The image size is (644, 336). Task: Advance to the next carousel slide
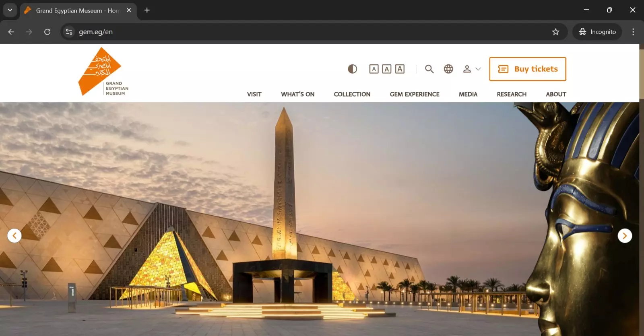[x=625, y=236]
